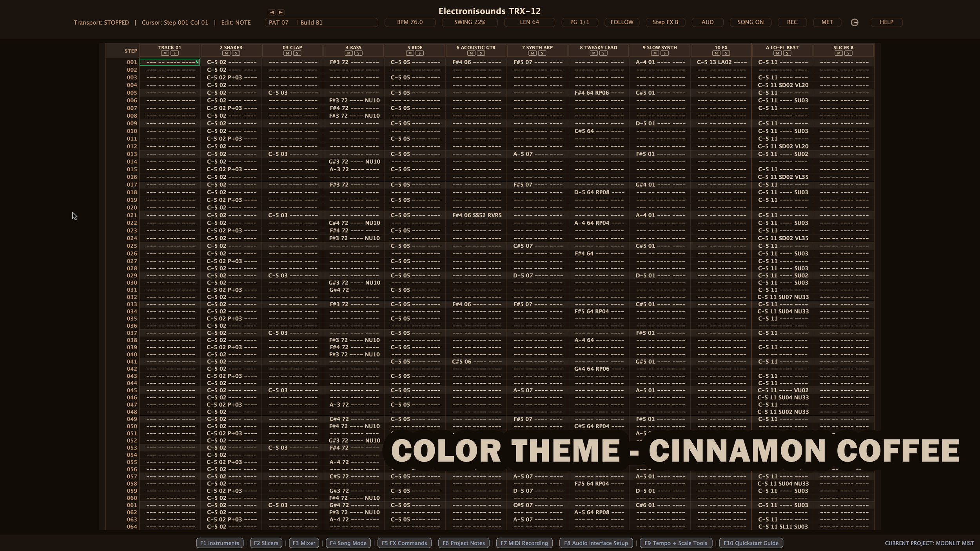
Task: Solo the 6 ACOUSTIC GTR track
Action: [x=481, y=53]
